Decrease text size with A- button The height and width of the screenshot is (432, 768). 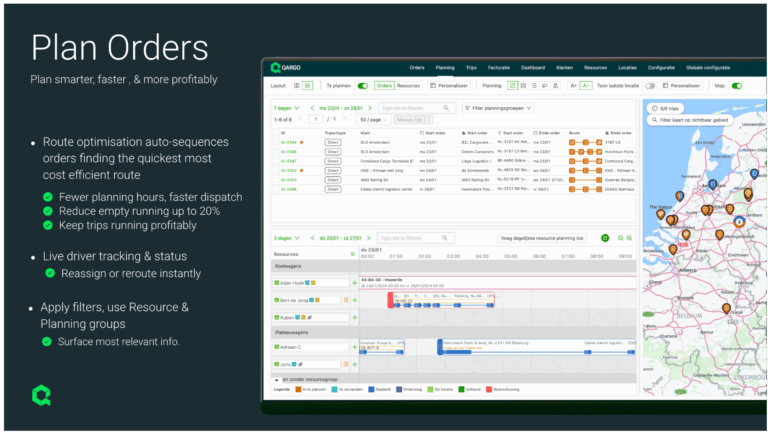[x=586, y=86]
